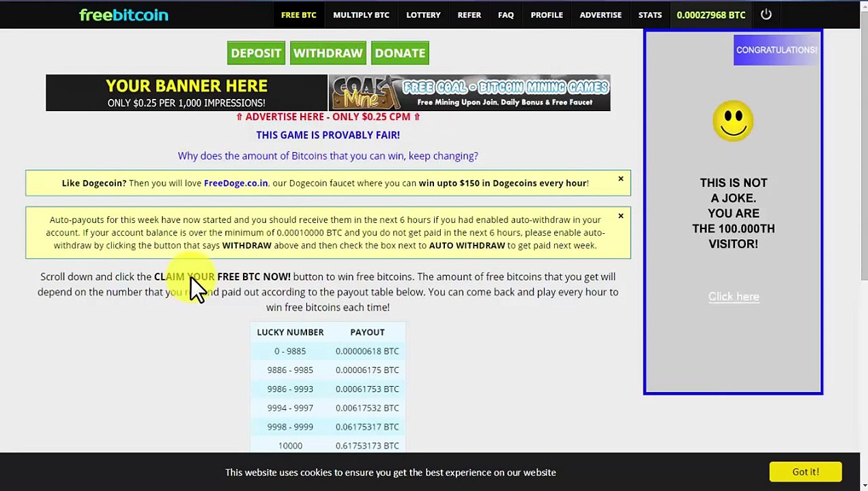The height and width of the screenshot is (491, 868).
Task: Click the WITHDRAW button
Action: 328,53
